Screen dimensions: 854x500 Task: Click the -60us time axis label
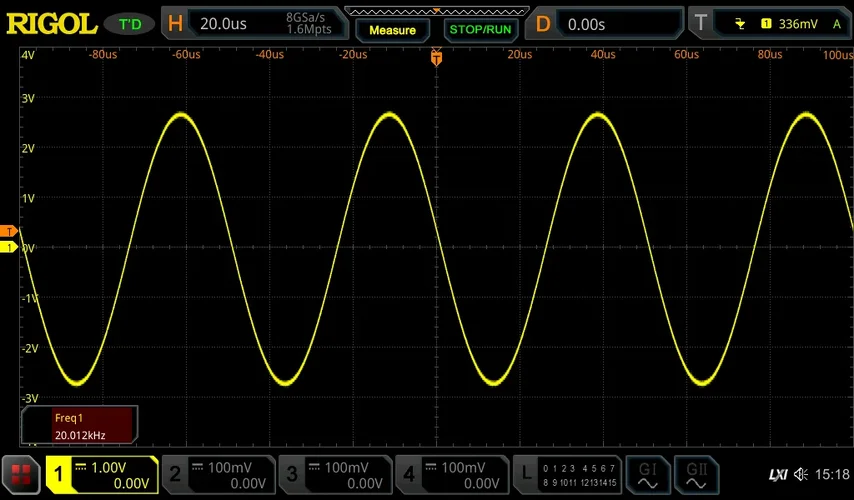click(x=186, y=54)
